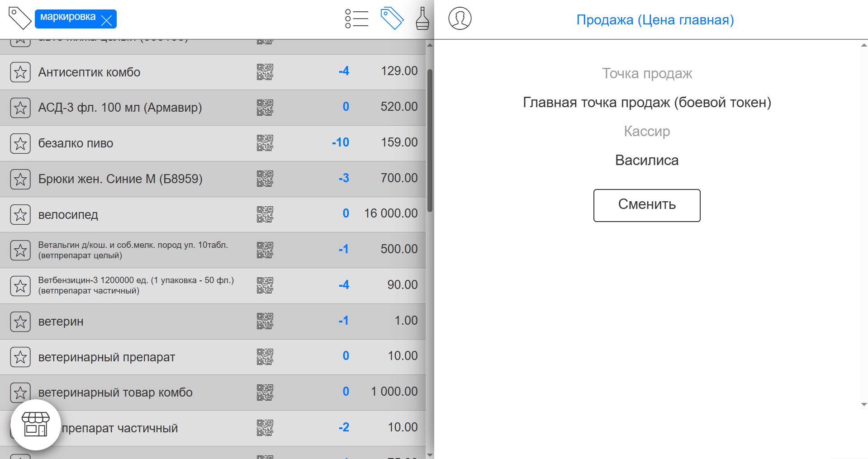The height and width of the screenshot is (459, 868).
Task: Select the Ветбензицин-3 1200000 ед. product
Action: 136,285
